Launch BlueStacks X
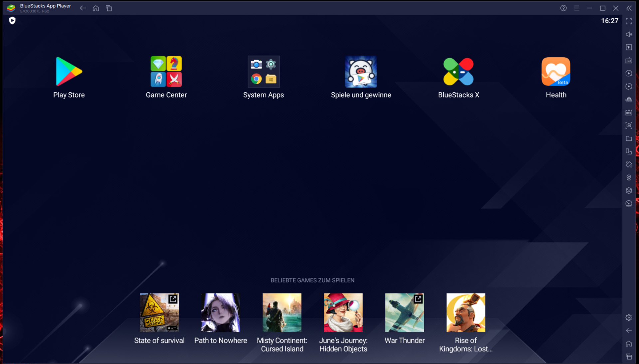 458,72
